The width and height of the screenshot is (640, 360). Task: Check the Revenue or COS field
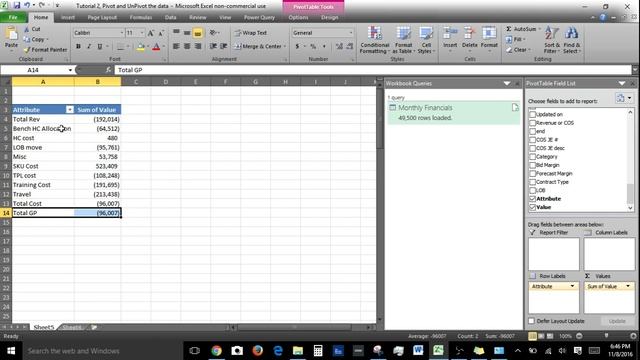(x=532, y=123)
